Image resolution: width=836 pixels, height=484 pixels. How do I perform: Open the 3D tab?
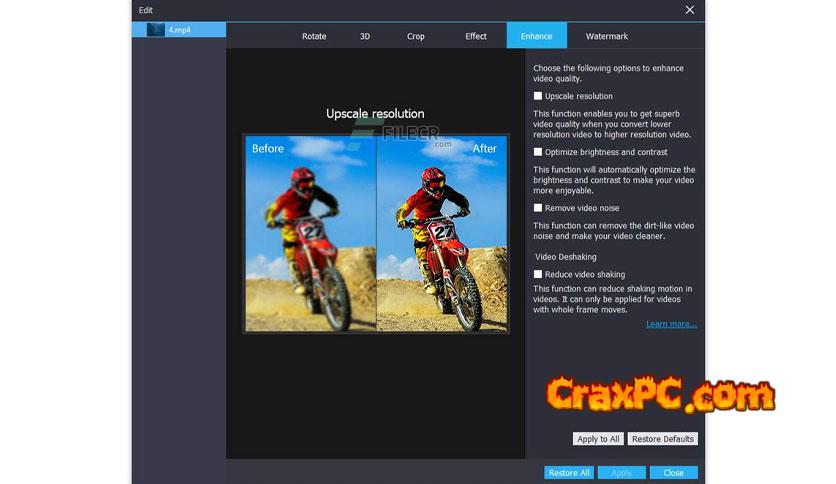click(x=365, y=36)
